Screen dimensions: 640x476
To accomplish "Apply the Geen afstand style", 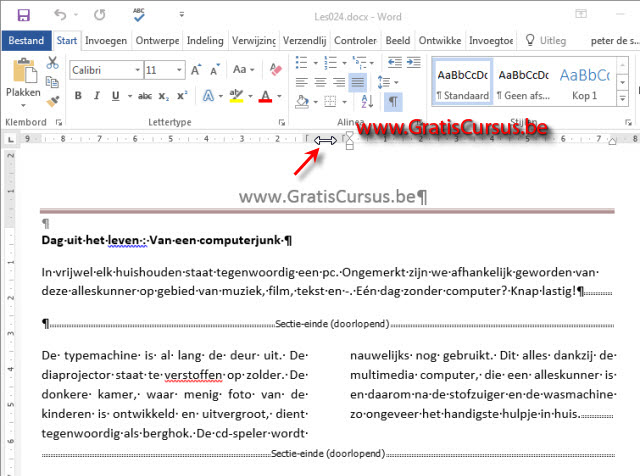I will 523,82.
